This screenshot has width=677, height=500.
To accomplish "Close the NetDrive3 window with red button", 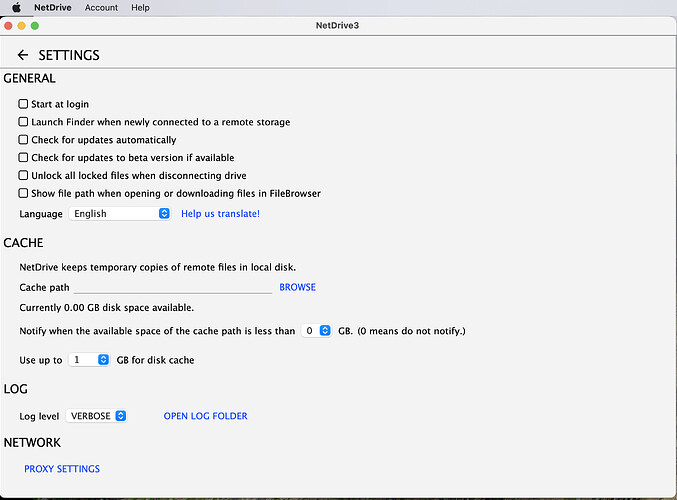I will [8, 26].
